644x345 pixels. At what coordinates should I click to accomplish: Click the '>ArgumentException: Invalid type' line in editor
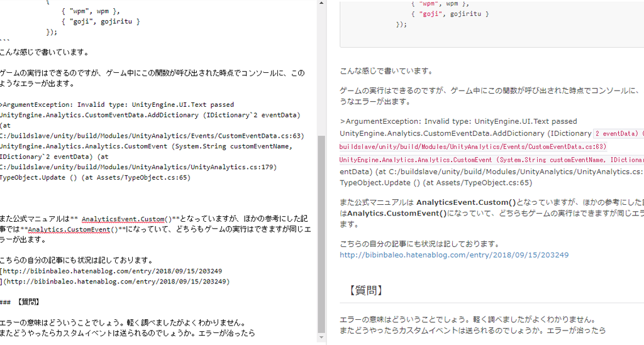(116, 104)
